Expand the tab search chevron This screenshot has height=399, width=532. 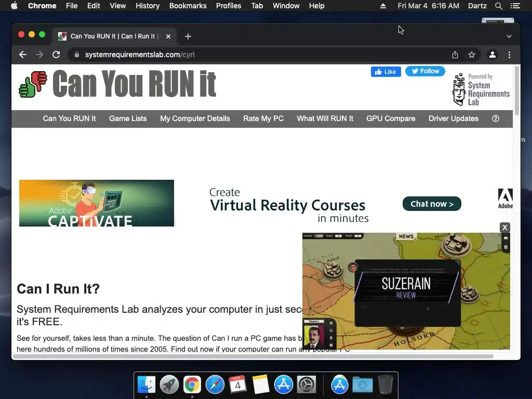(x=509, y=36)
